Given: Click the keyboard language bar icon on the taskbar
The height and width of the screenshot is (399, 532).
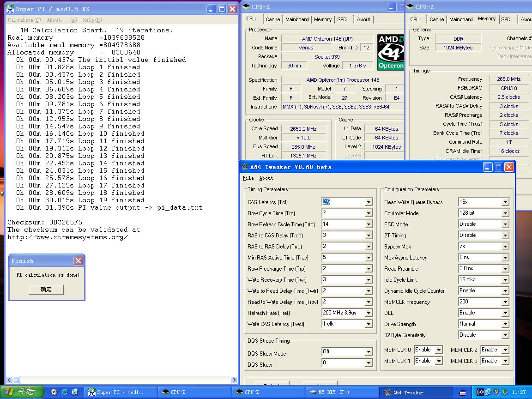Looking at the screenshot, I should click(462, 393).
